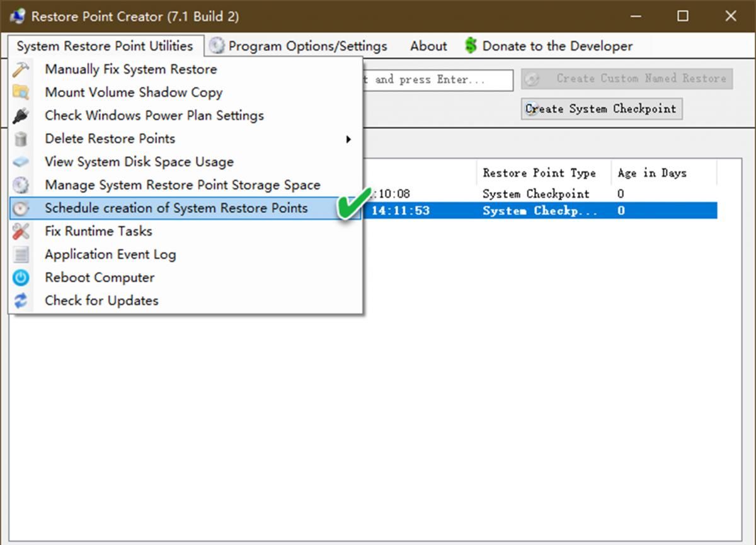Choose Check for Updates
Screen dimensions: 756x545
click(186, 301)
